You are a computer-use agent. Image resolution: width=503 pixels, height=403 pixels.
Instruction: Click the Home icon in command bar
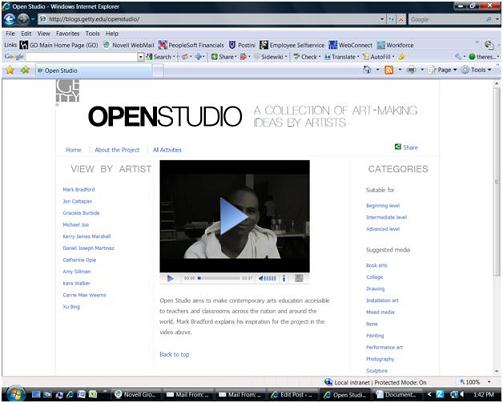(x=367, y=70)
